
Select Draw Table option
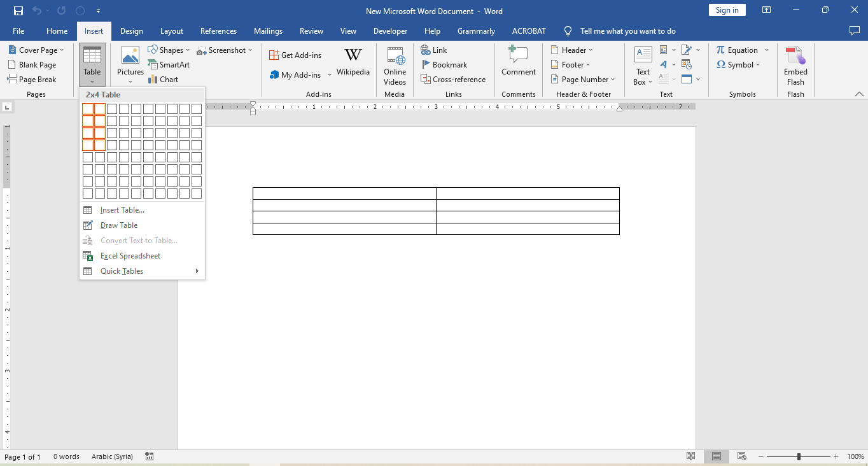coord(119,225)
